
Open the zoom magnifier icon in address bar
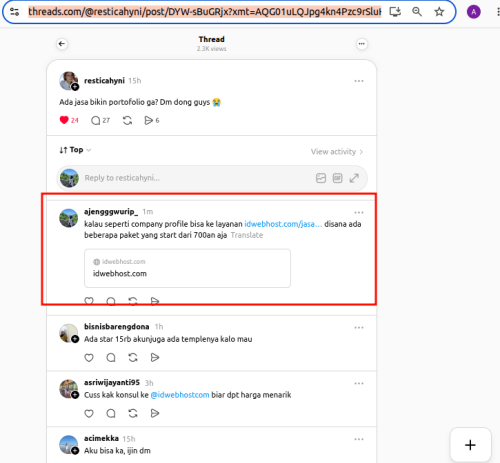(x=417, y=12)
